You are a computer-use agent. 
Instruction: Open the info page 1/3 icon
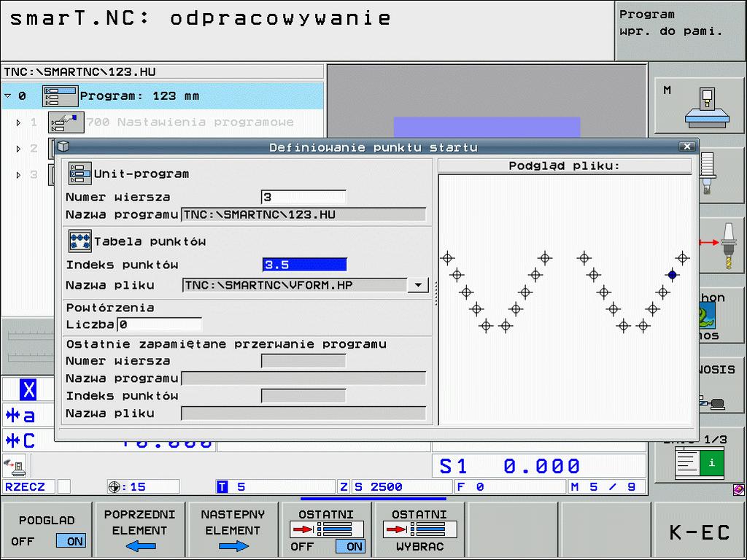[x=700, y=462]
